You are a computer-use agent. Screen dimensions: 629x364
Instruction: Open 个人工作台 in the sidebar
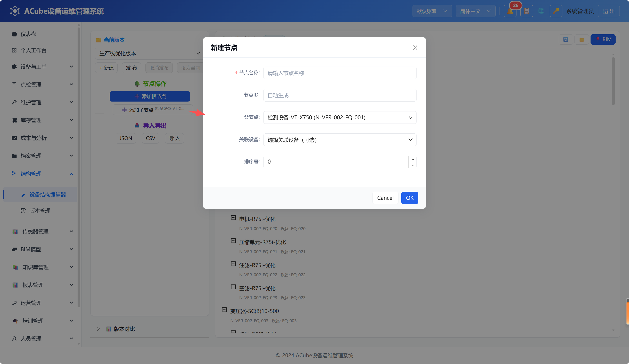click(40, 50)
